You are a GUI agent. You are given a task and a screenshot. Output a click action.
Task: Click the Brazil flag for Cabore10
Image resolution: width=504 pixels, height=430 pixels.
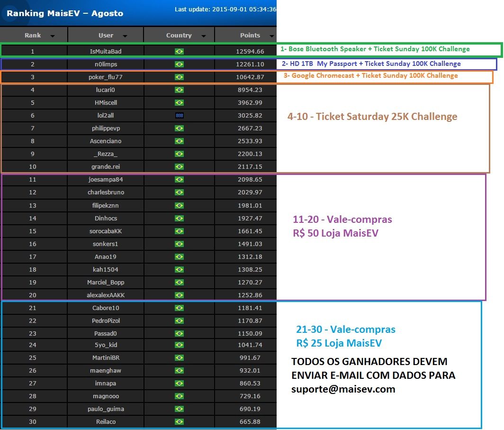(179, 308)
